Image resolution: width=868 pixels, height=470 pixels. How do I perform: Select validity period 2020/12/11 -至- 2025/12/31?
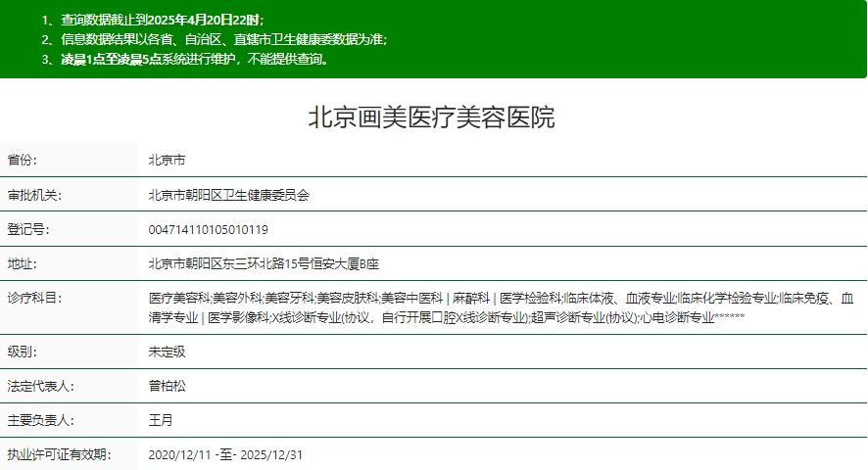pos(225,455)
